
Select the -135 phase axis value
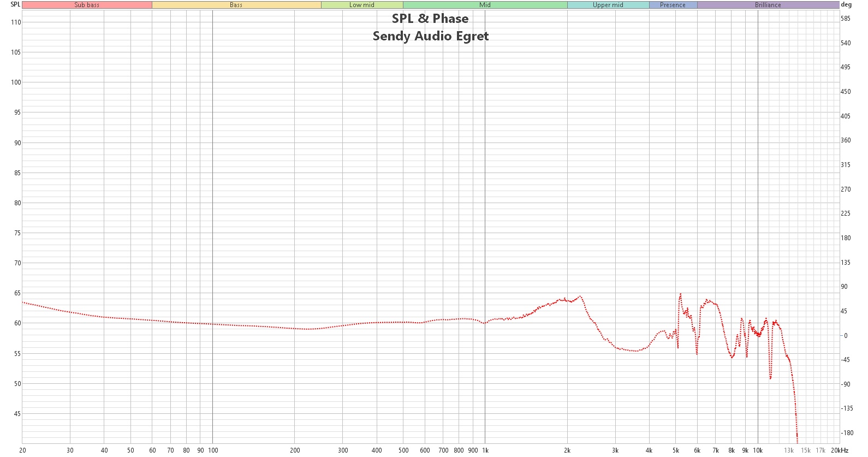click(847, 408)
